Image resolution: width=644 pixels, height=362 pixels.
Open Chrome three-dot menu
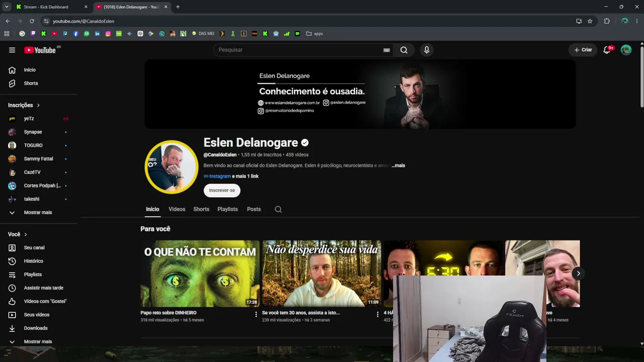pos(637,21)
